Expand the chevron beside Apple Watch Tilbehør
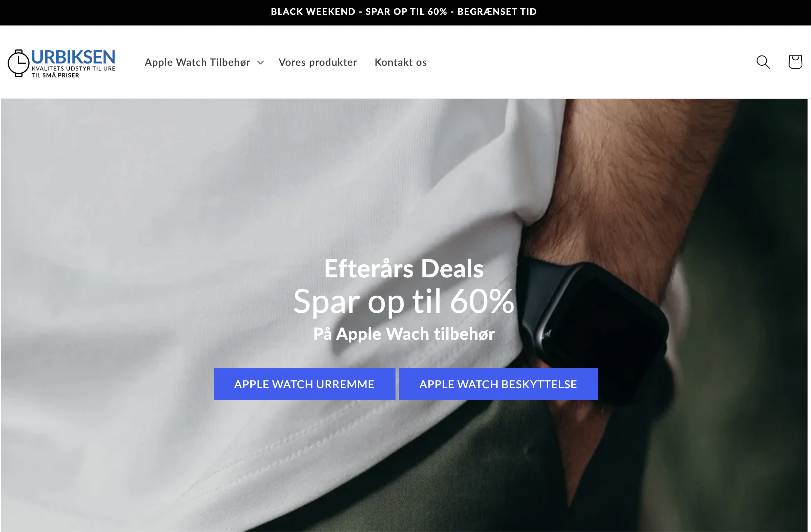 click(x=261, y=63)
